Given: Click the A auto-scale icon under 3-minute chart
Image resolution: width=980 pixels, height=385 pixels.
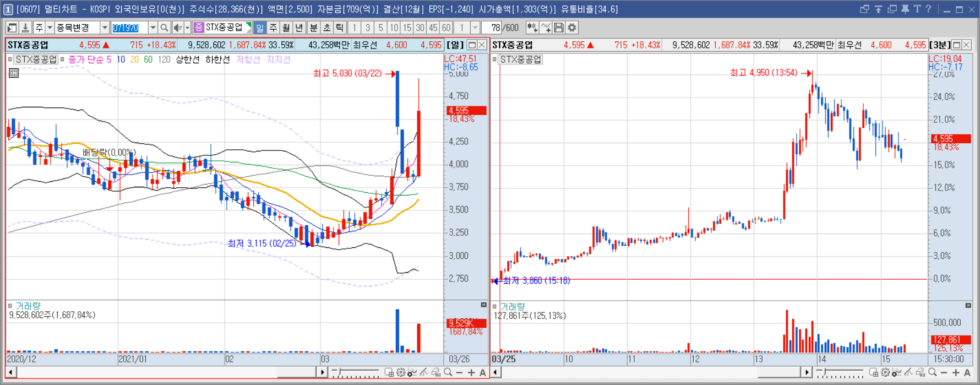Looking at the screenshot, I should (x=967, y=373).
